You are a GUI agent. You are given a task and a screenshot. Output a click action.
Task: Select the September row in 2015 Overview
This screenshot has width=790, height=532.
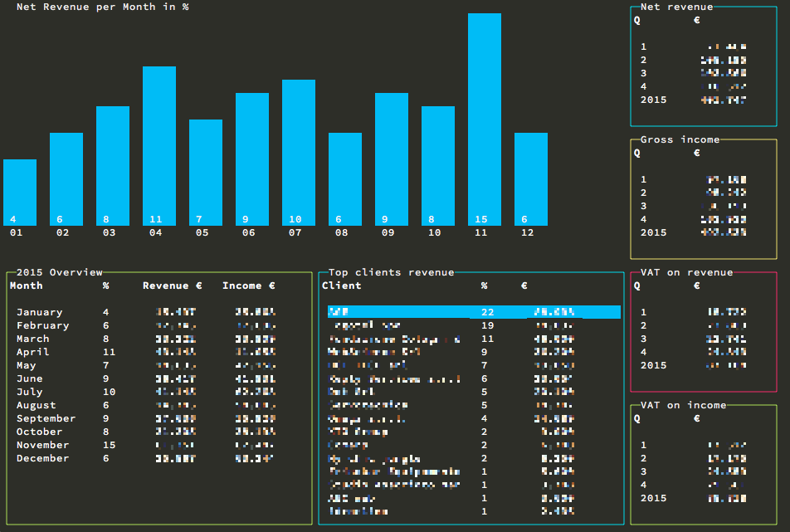coord(146,418)
